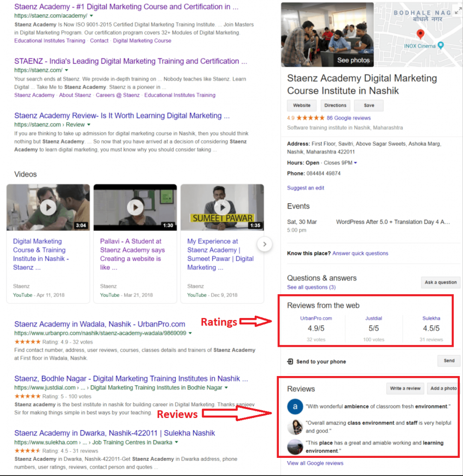
Task: Click the Directions button
Action: [335, 106]
